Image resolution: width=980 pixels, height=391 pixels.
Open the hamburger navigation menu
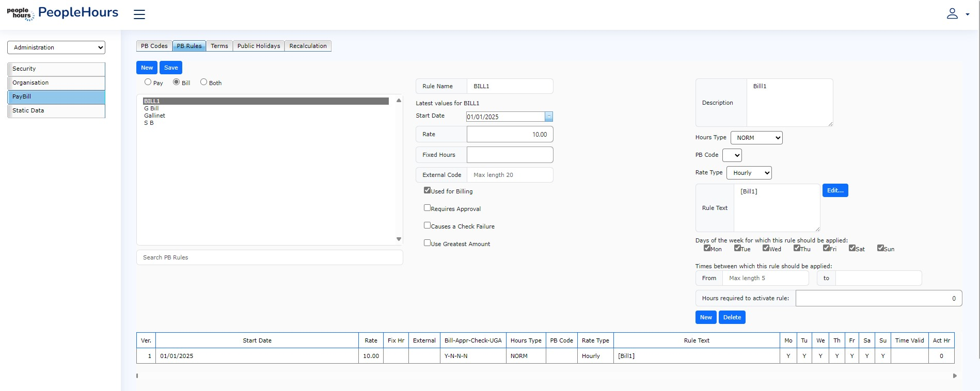click(x=139, y=14)
